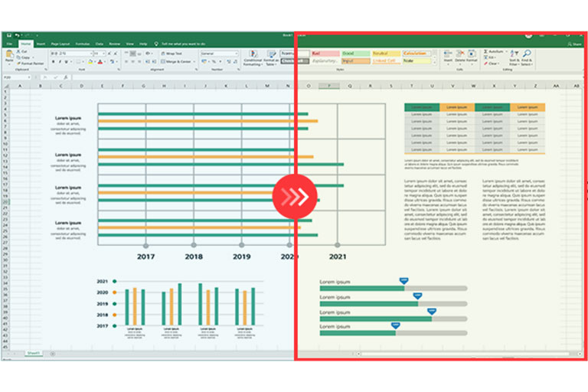Click the Delete cells icon
The width and height of the screenshot is (588, 392).
(460, 56)
